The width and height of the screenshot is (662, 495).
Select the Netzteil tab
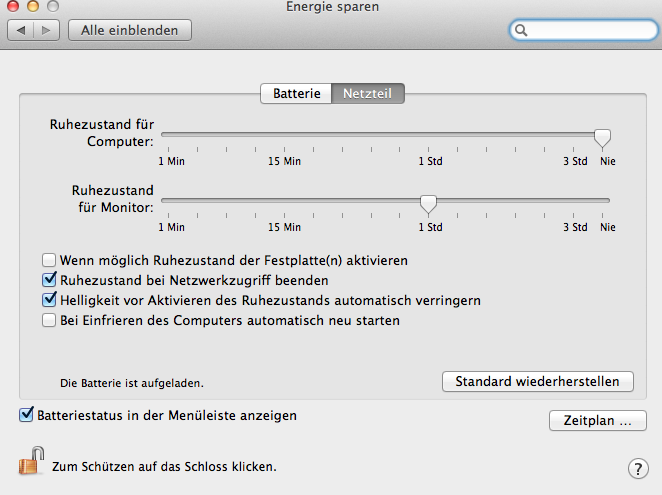[x=368, y=94]
